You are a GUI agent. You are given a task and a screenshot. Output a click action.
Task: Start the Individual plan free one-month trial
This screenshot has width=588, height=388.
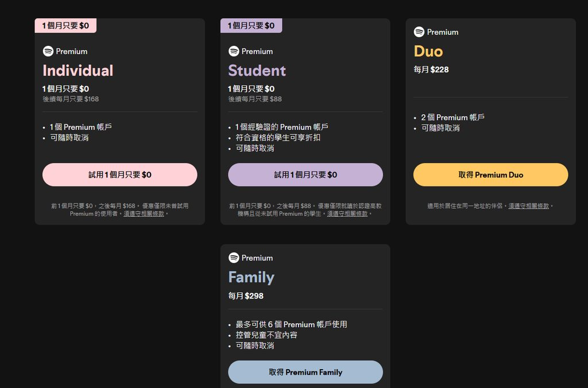point(119,174)
